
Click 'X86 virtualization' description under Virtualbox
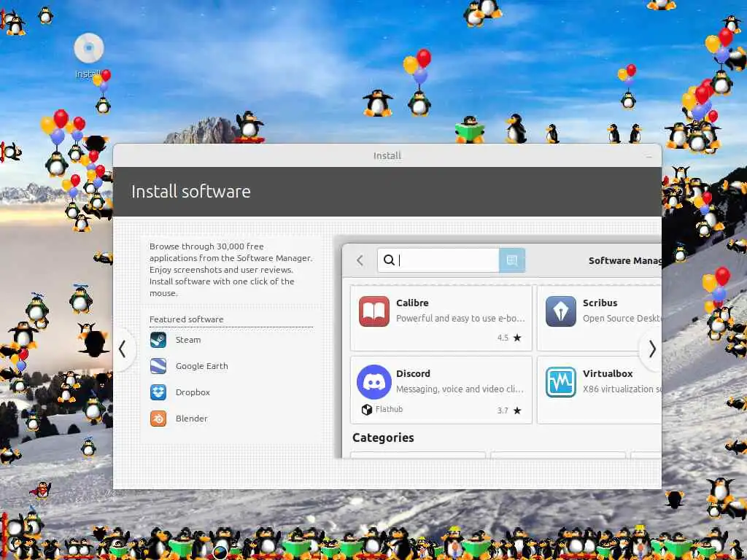click(x=622, y=389)
